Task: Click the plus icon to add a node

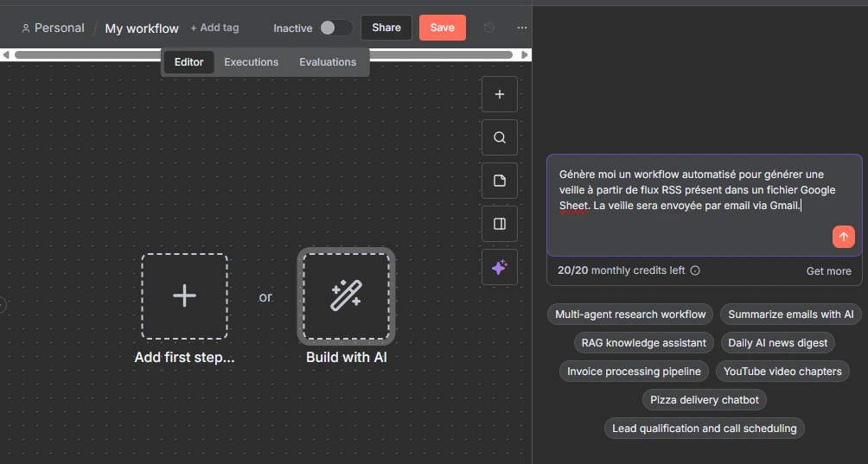Action: pos(499,94)
